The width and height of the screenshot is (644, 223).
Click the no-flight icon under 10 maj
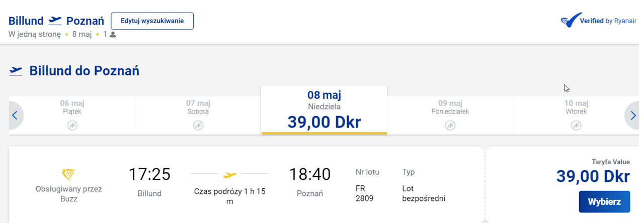576,125
